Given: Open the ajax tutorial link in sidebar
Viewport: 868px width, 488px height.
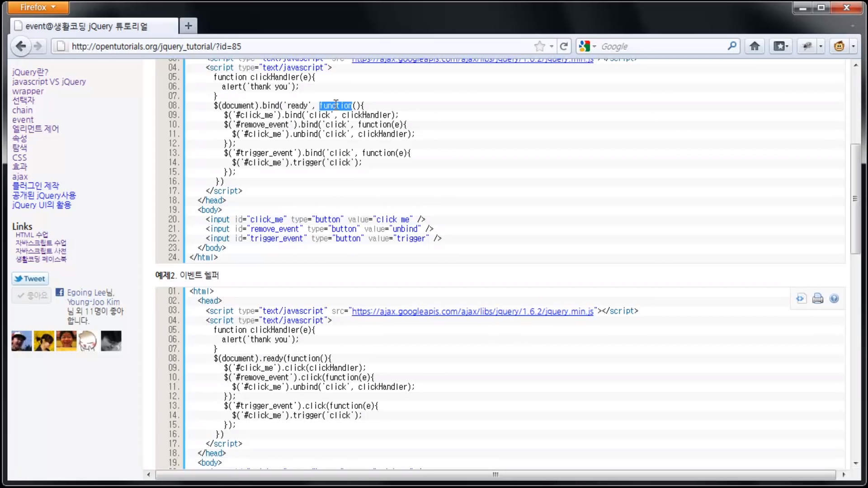Looking at the screenshot, I should (x=20, y=177).
